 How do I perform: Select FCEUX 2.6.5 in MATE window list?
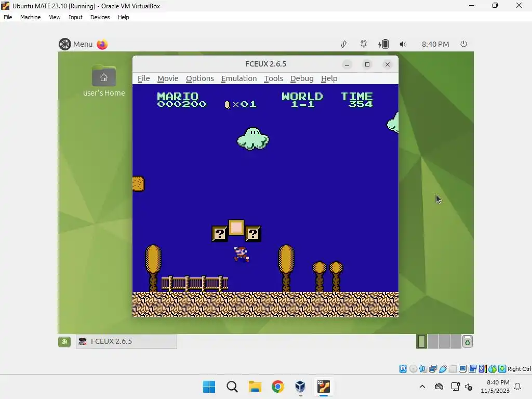pos(126,341)
